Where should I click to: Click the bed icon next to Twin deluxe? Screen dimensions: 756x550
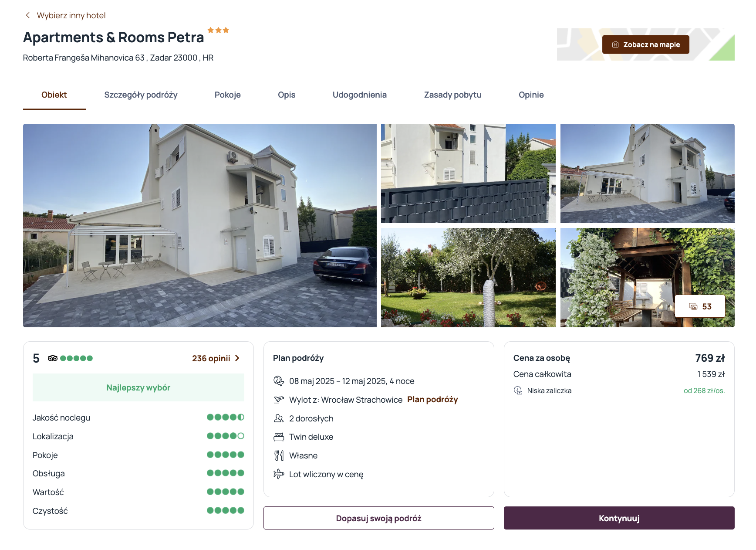[279, 437]
